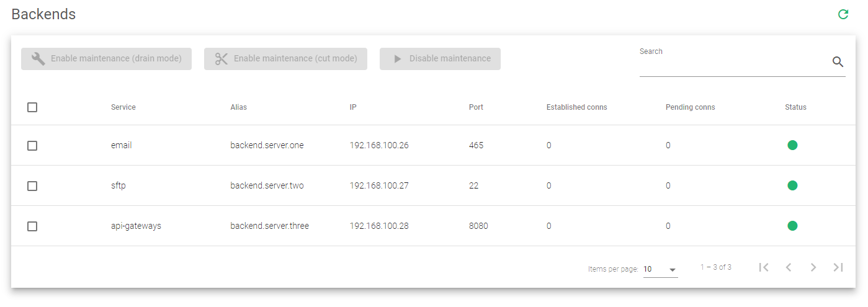The image size is (868, 307).
Task: Click IP address 192.168.100.26
Action: click(379, 145)
